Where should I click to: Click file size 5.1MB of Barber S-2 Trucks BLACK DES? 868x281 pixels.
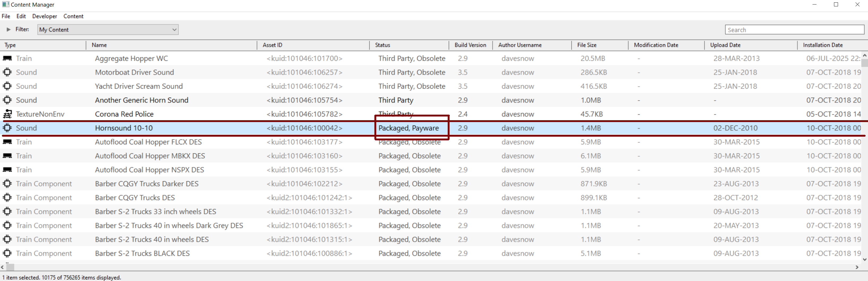coord(590,253)
